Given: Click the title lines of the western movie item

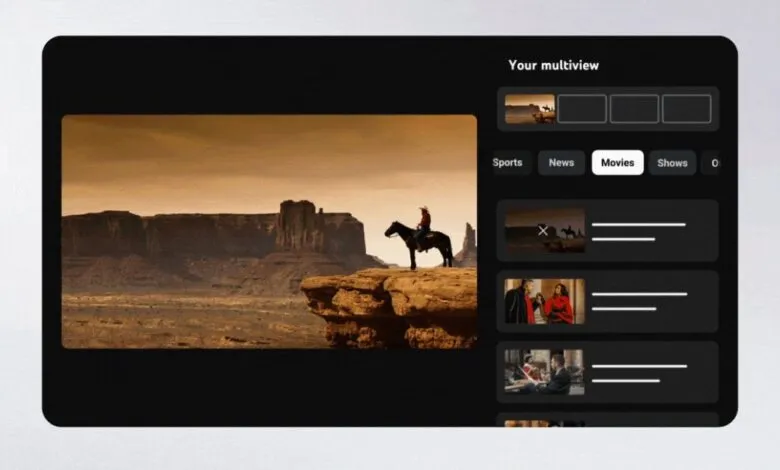Looking at the screenshot, I should tap(638, 231).
